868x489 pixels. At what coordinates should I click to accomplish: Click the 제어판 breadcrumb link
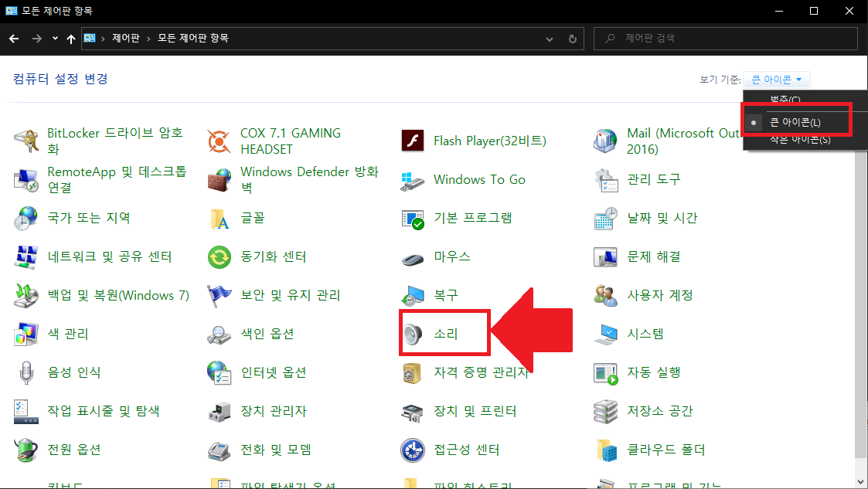[126, 38]
